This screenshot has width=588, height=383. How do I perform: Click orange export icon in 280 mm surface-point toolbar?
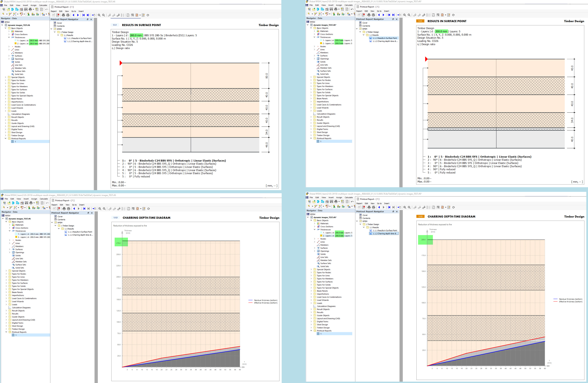(137, 15)
